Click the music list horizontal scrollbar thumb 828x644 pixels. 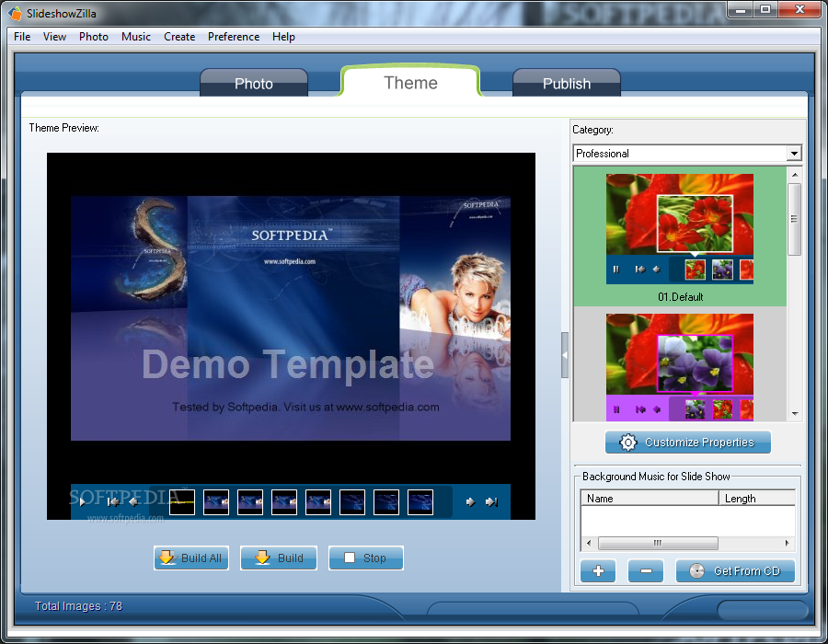click(x=658, y=543)
